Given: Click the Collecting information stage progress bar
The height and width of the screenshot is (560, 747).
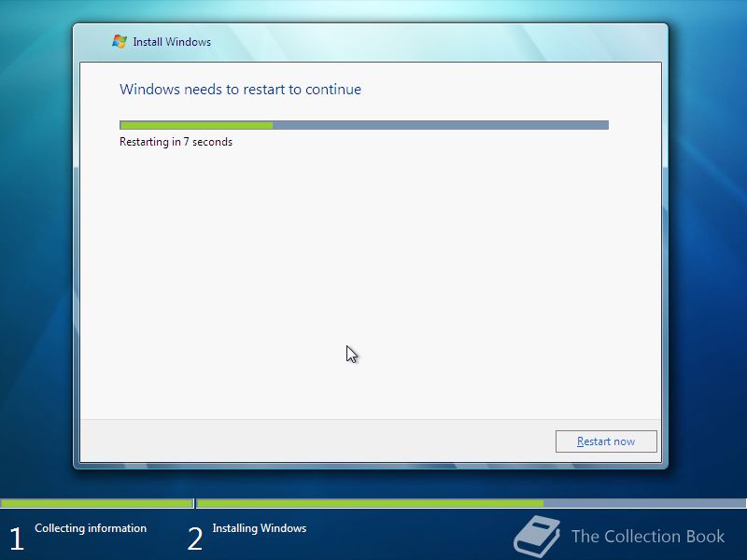Looking at the screenshot, I should pos(96,503).
